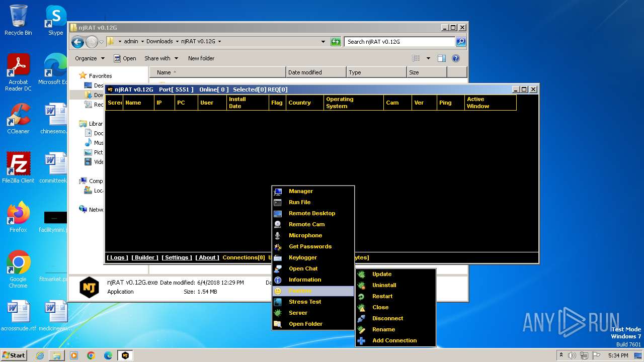Click the Disconnect plug icon

tap(361, 318)
